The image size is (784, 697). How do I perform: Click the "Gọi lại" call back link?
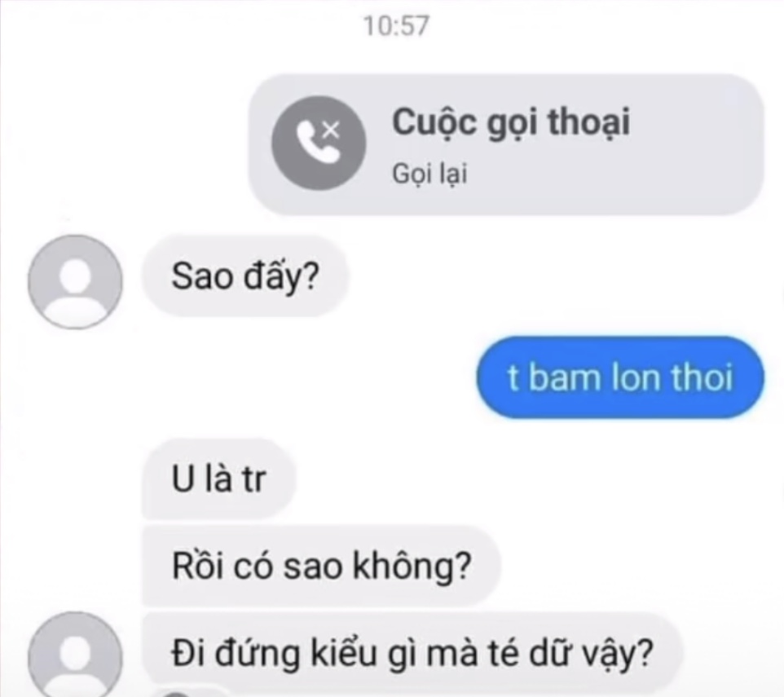click(429, 174)
